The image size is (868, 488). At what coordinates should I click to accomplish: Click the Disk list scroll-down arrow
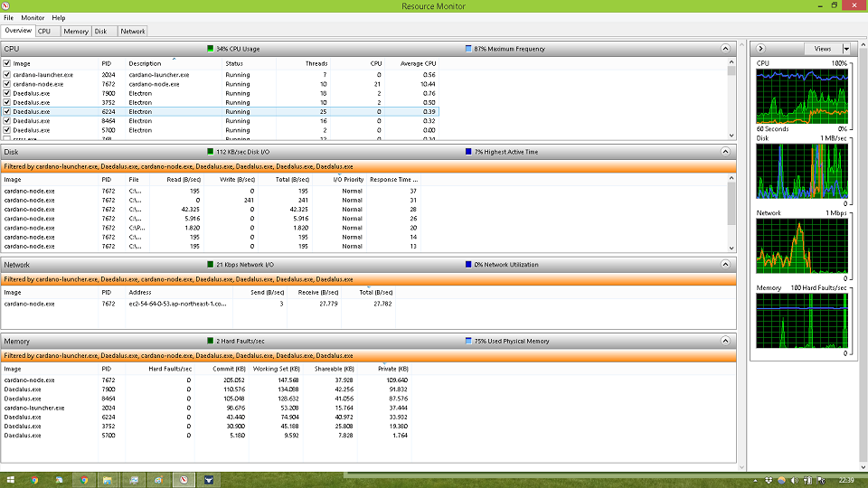[x=731, y=248]
